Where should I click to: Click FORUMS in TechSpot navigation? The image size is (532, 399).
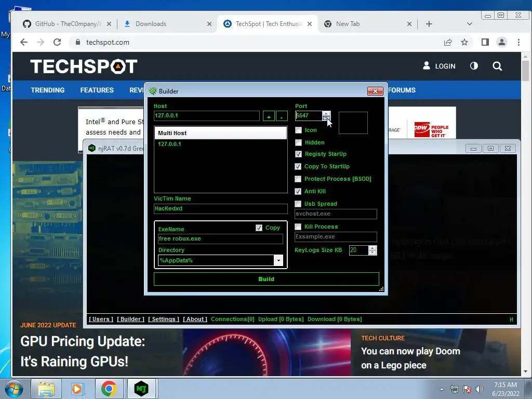point(402,90)
